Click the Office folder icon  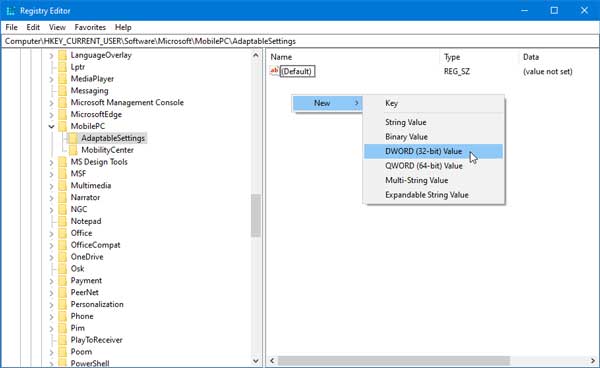tap(62, 233)
